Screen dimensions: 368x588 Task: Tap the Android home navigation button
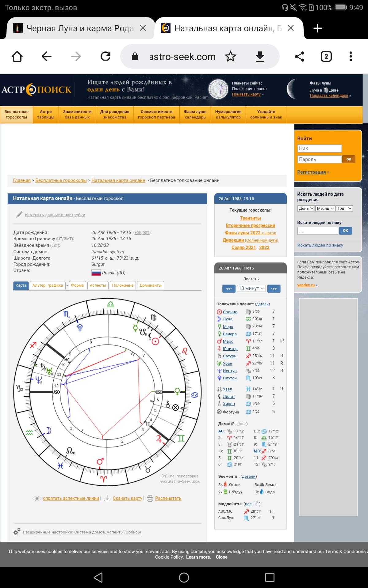pos(184,578)
